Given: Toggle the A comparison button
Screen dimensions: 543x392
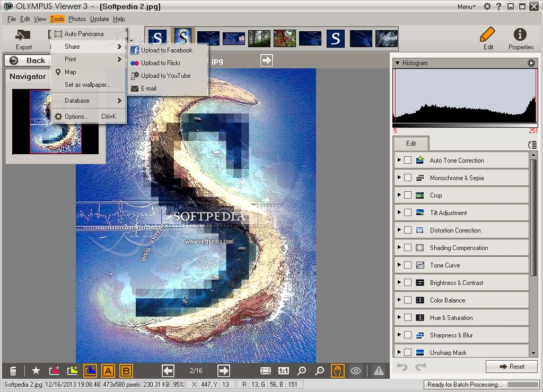Looking at the screenshot, I should click(x=108, y=371).
